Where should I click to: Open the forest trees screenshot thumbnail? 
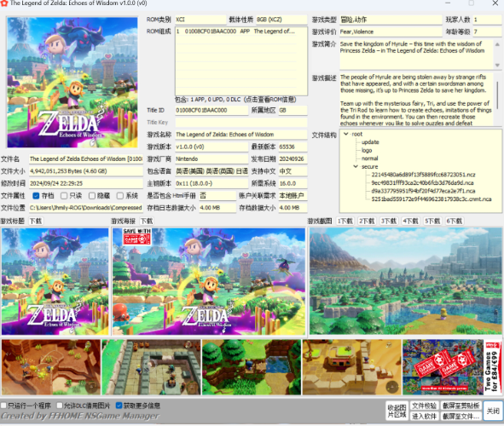pyautogui.click(x=252, y=367)
